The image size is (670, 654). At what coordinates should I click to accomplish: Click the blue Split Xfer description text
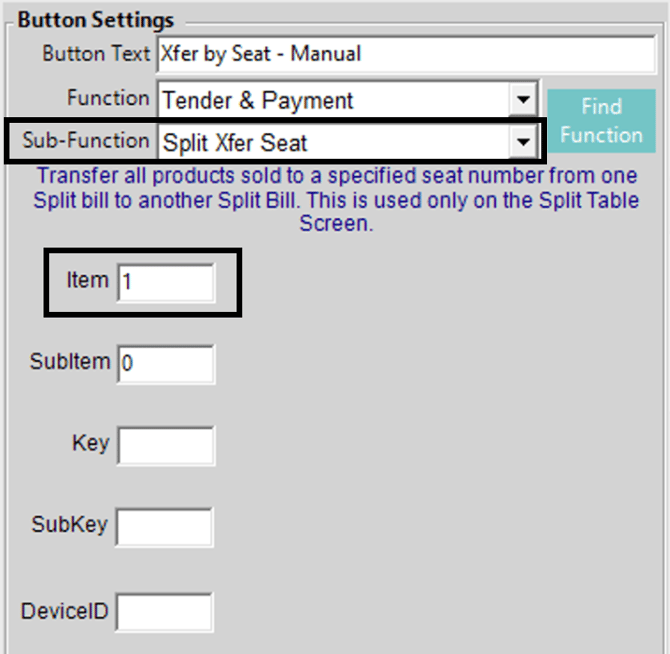pos(336,200)
